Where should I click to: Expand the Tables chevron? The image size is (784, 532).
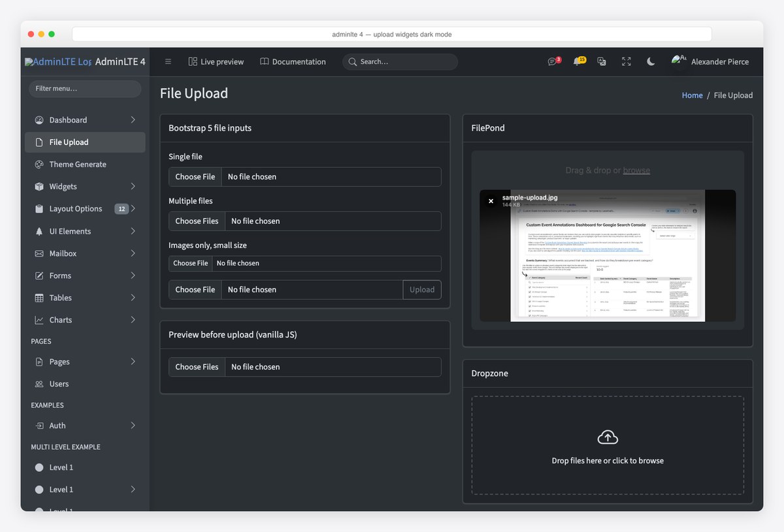(x=133, y=297)
